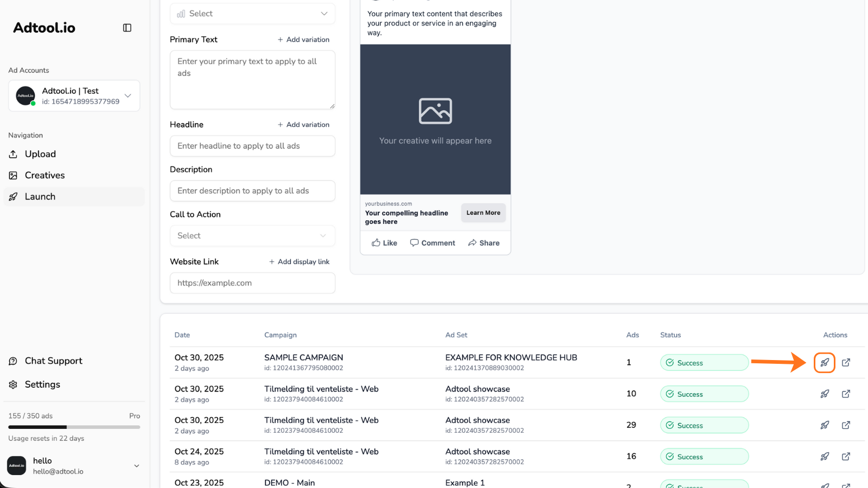
Task: Click the rocket relaunch icon for SAMPLE CAMPAIGN
Action: (x=825, y=362)
